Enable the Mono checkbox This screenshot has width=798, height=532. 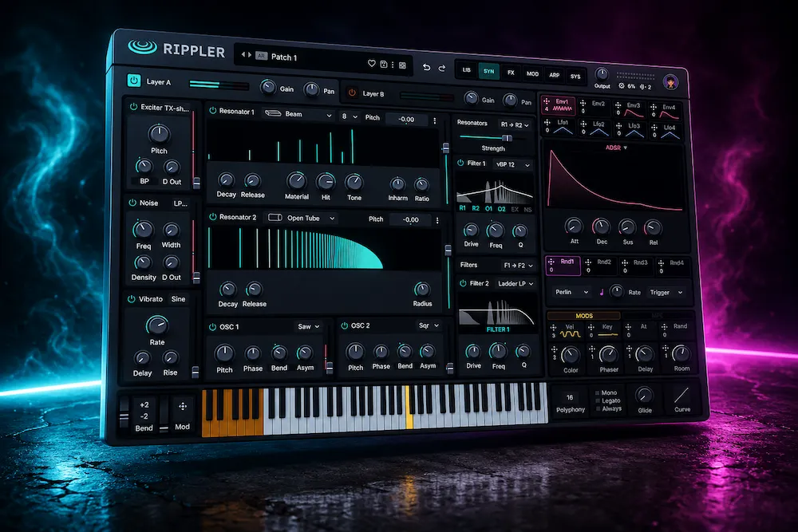597,393
